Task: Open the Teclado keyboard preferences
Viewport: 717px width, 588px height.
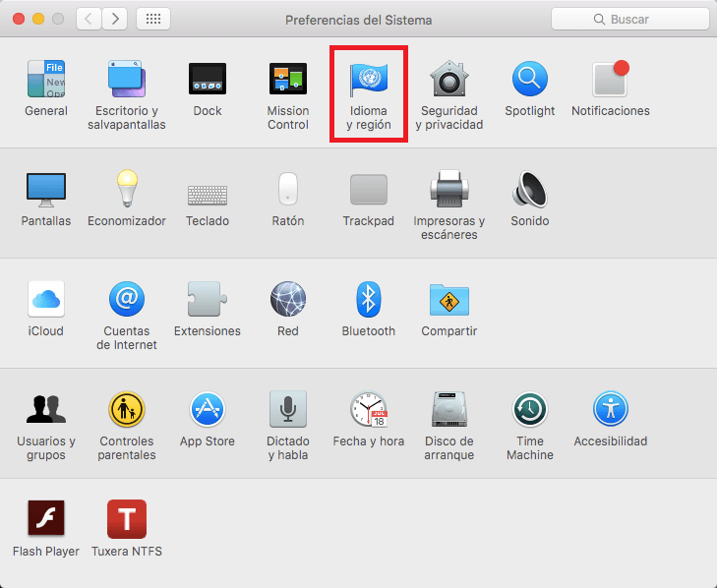Action: [208, 195]
